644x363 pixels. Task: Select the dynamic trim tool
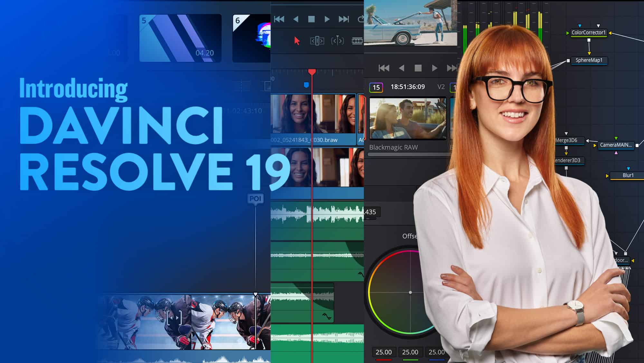[337, 41]
